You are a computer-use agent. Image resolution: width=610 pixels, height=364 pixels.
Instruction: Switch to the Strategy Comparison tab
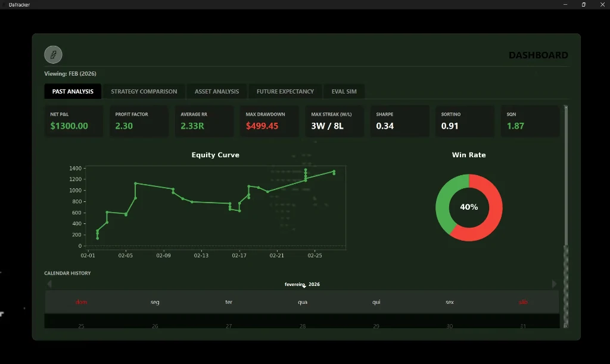[144, 91]
